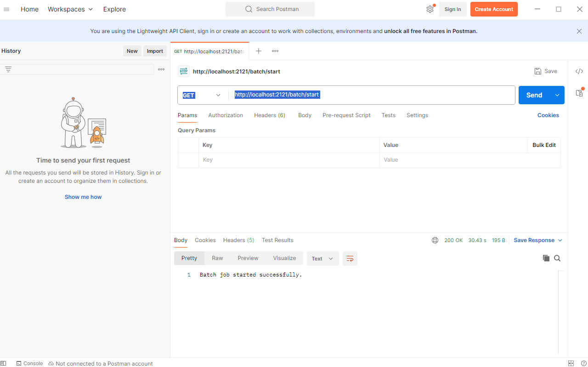Viewport: 588px width, 367px height.
Task: Open the Cookies link
Action: (548, 115)
